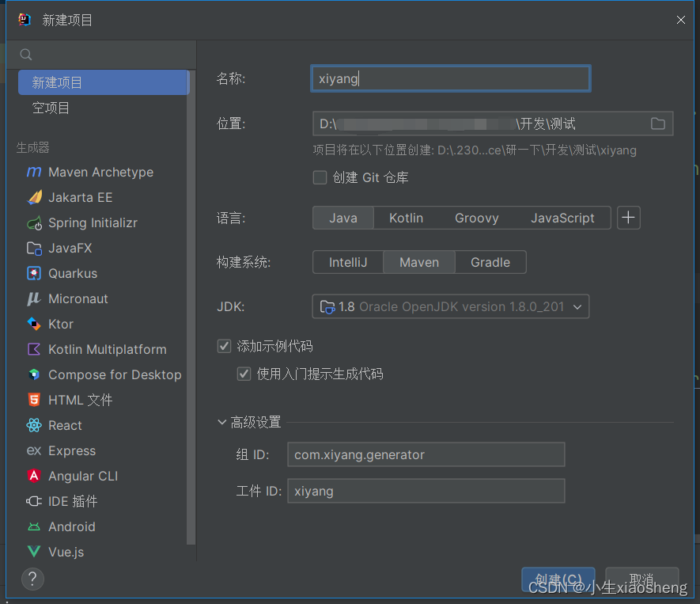The height and width of the screenshot is (604, 700).
Task: Select the Spring Initializr generator
Action: click(x=100, y=223)
